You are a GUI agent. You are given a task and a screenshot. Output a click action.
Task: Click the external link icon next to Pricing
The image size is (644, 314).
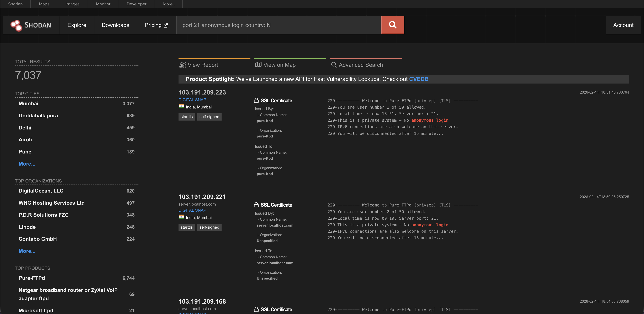166,25
